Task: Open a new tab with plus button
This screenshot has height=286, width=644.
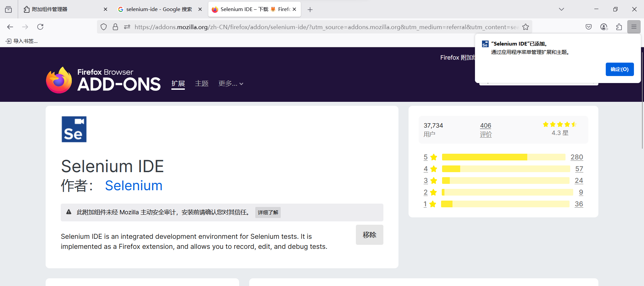Action: tap(310, 9)
